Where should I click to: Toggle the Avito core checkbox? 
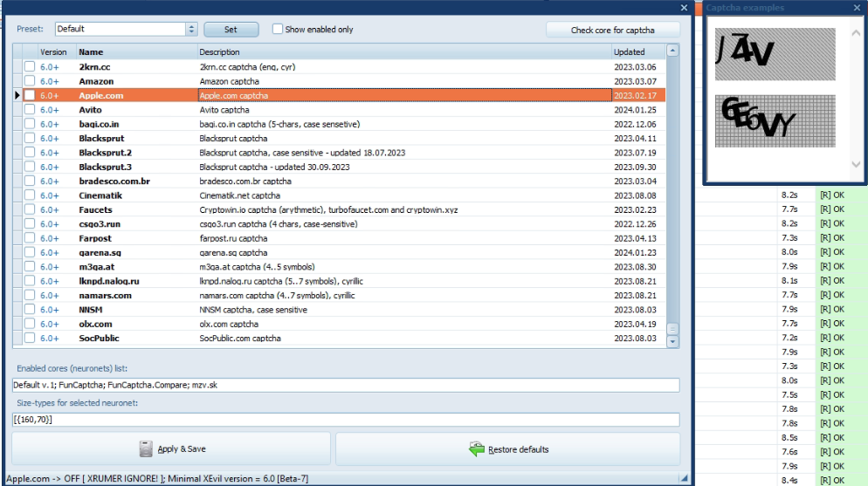click(x=30, y=110)
